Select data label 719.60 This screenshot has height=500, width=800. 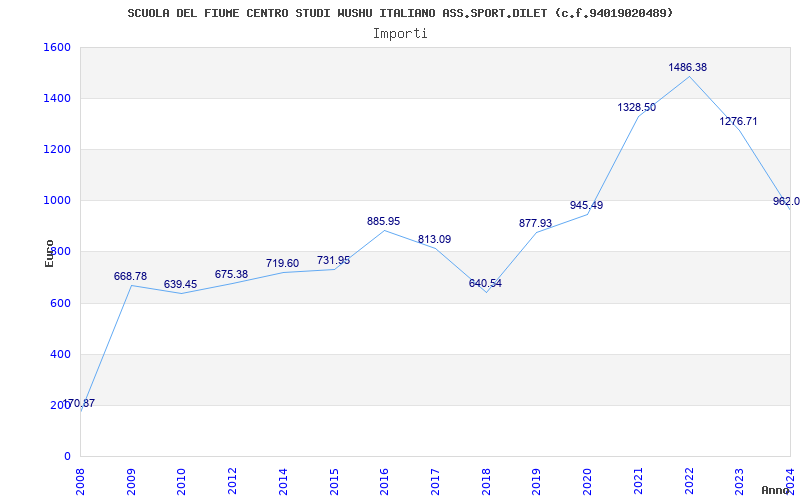tap(282, 263)
